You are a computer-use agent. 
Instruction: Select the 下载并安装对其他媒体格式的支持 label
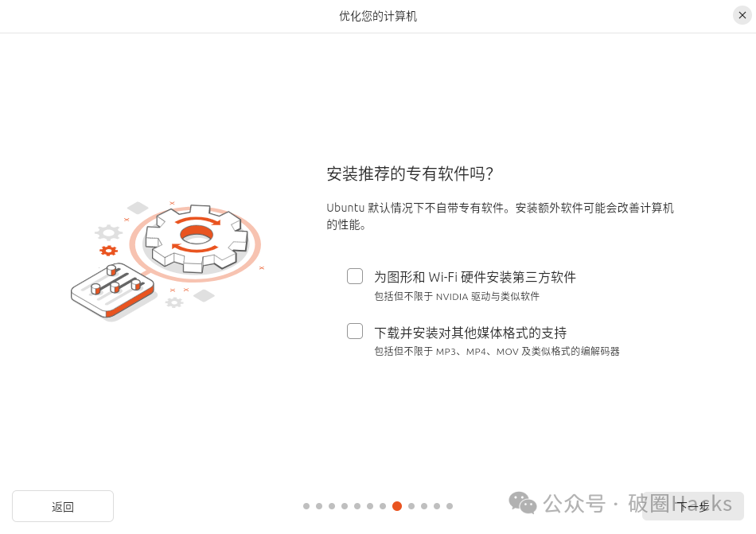pyautogui.click(x=470, y=333)
